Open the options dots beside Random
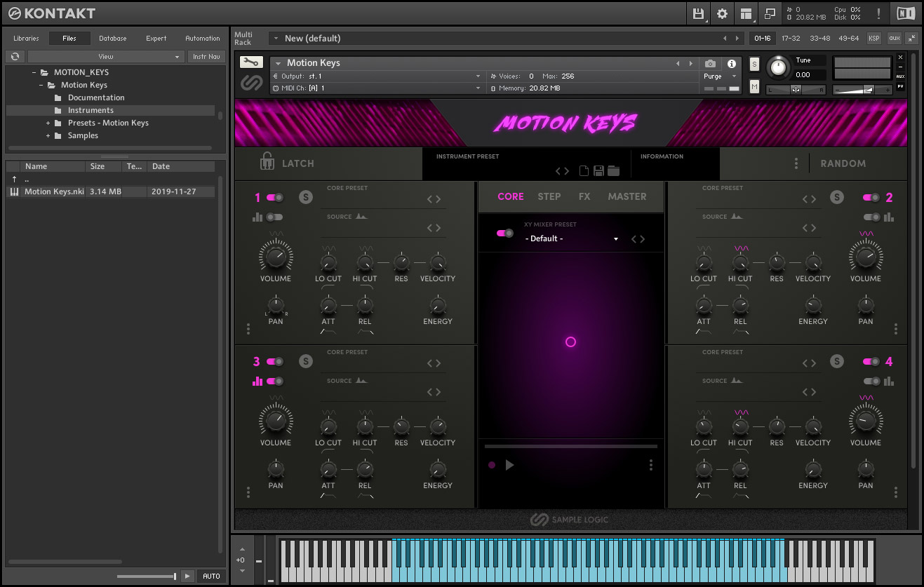 click(796, 163)
